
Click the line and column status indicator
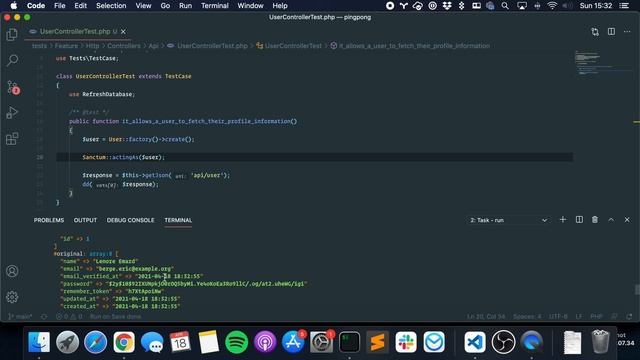coord(486,316)
